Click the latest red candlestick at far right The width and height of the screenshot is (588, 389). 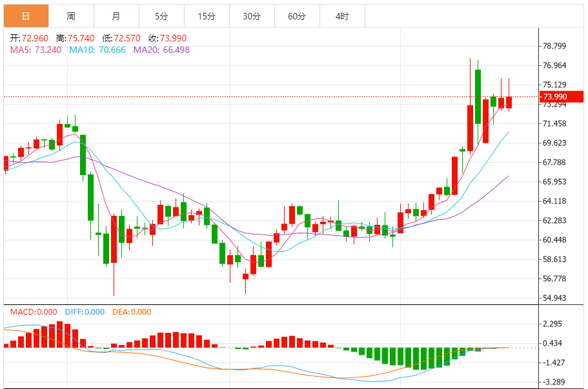click(x=509, y=102)
